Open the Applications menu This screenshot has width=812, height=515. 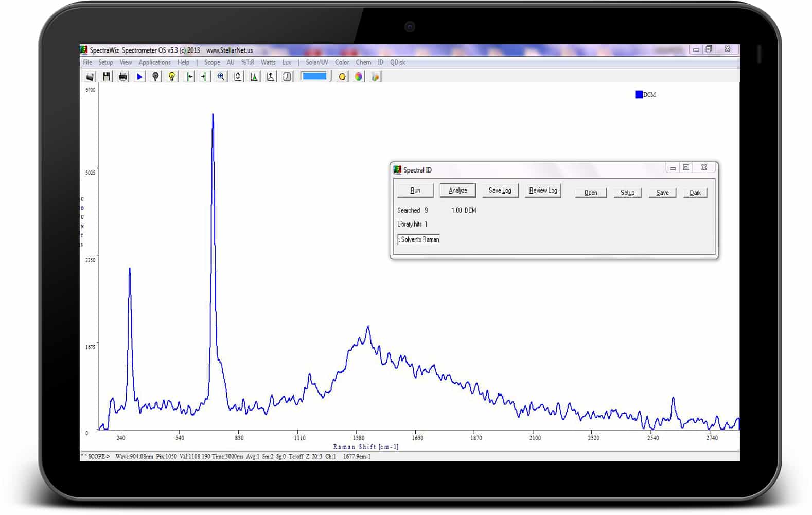(x=154, y=62)
